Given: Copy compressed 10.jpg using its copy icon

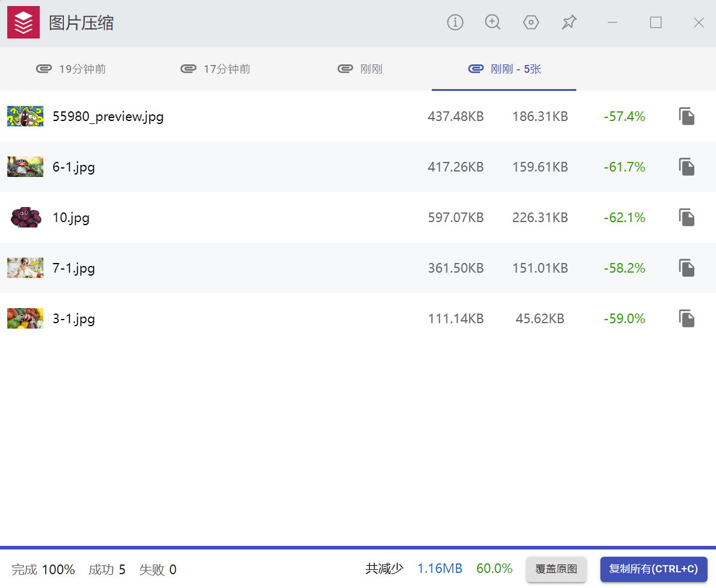Looking at the screenshot, I should 686,217.
